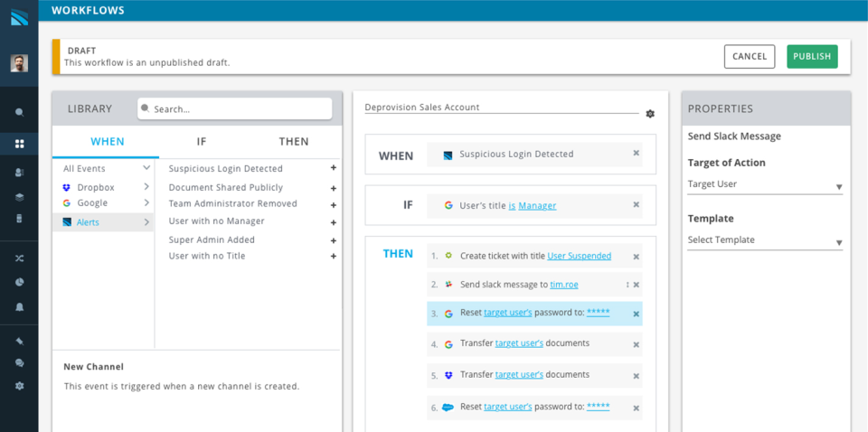Add Suspicious Login Detected event with plus
Image resolution: width=868 pixels, height=432 pixels.
point(334,167)
